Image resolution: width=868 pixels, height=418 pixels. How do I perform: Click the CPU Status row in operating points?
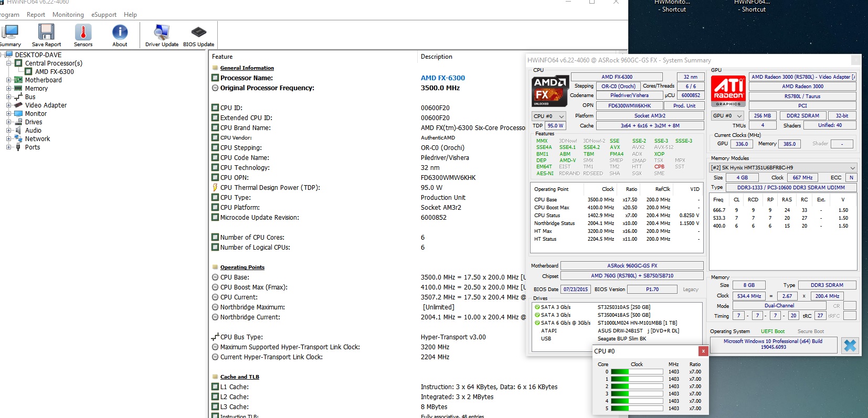coord(617,216)
